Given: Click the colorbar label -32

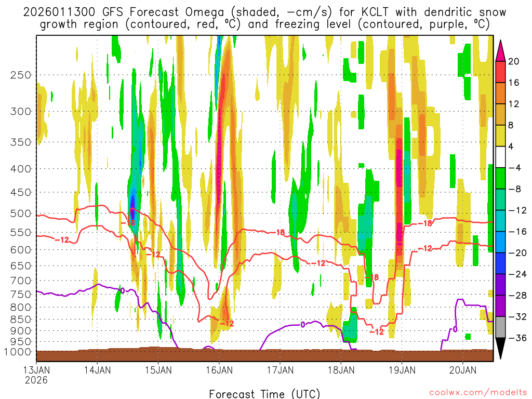Looking at the screenshot, I should tap(517, 317).
